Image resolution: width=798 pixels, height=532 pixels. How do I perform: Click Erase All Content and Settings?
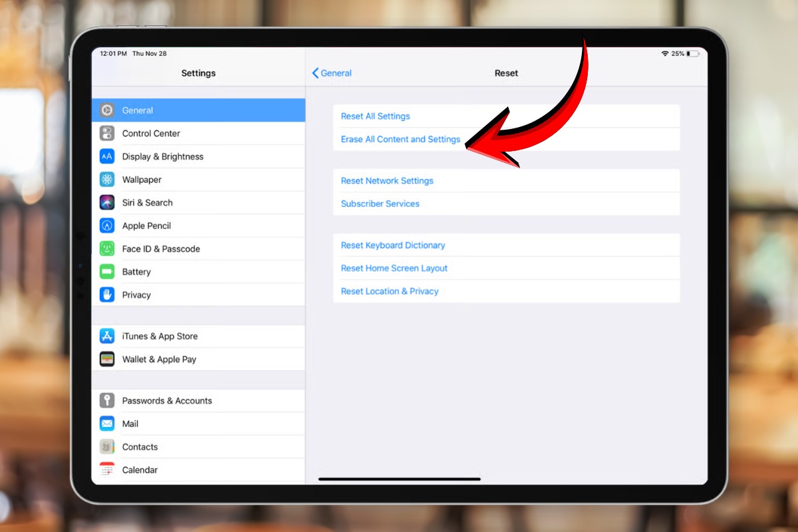pyautogui.click(x=400, y=139)
